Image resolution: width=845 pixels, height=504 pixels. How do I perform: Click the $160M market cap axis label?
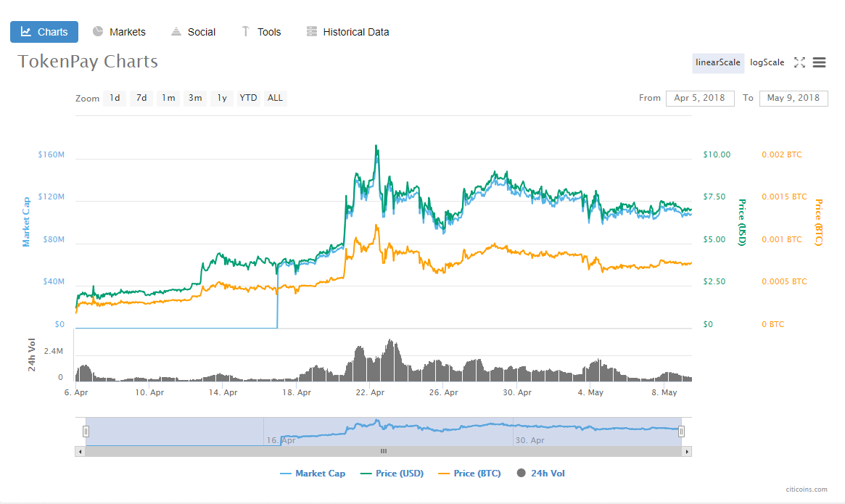point(51,154)
